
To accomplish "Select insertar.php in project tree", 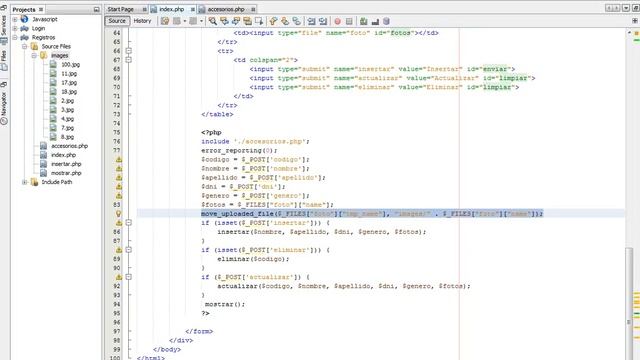I will [x=66, y=164].
